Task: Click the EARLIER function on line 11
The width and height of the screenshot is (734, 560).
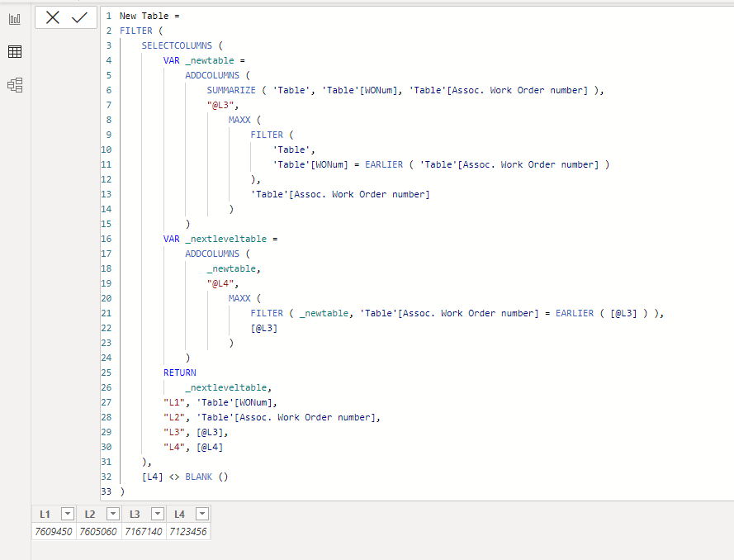Action: 384,164
